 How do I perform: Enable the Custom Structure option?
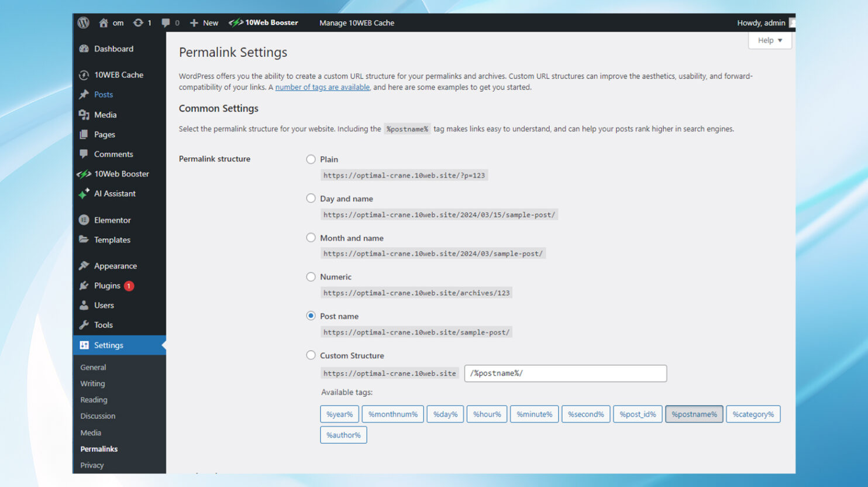click(x=311, y=355)
